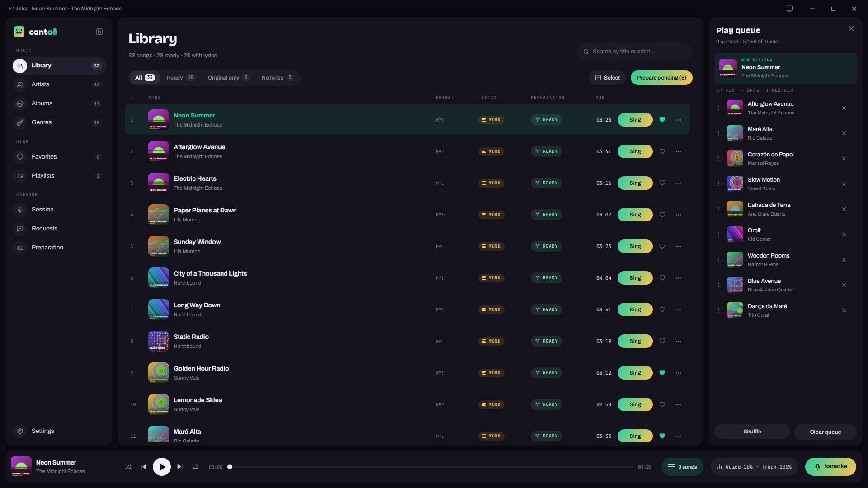The image size is (868, 488).
Task: Collapse the sidebar panel icon
Action: [x=99, y=32]
